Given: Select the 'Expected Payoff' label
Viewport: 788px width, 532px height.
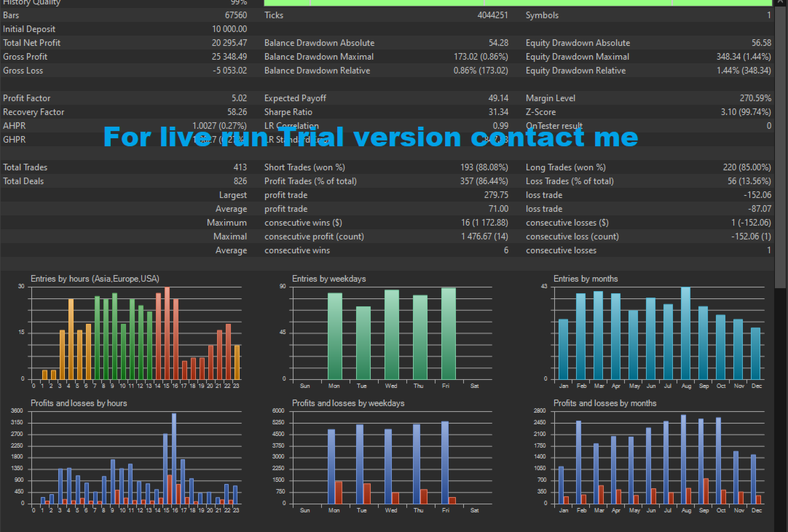Looking at the screenshot, I should click(296, 98).
